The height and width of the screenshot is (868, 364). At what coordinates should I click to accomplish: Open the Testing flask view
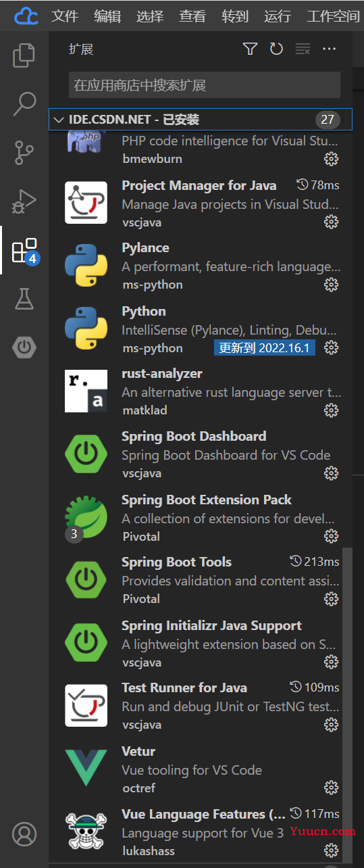[24, 299]
